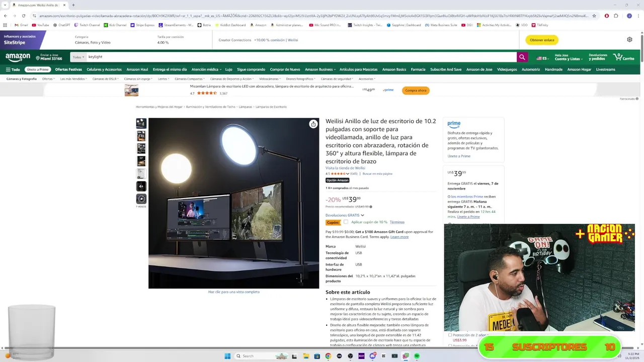Viewport: 644px width, 362px height.
Task: Click Obtener enlace button in SiteStripe
Action: point(542,40)
